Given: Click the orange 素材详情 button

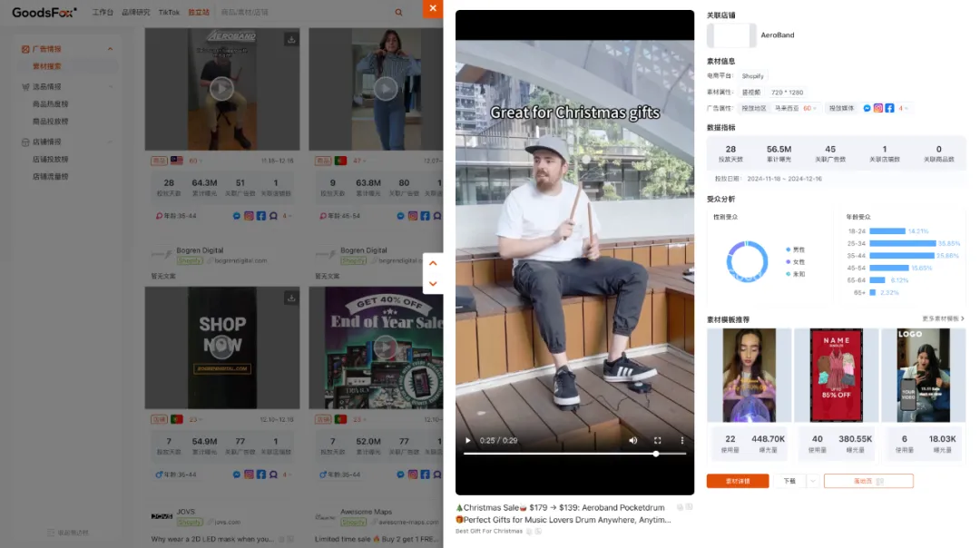Looking at the screenshot, I should tap(738, 481).
